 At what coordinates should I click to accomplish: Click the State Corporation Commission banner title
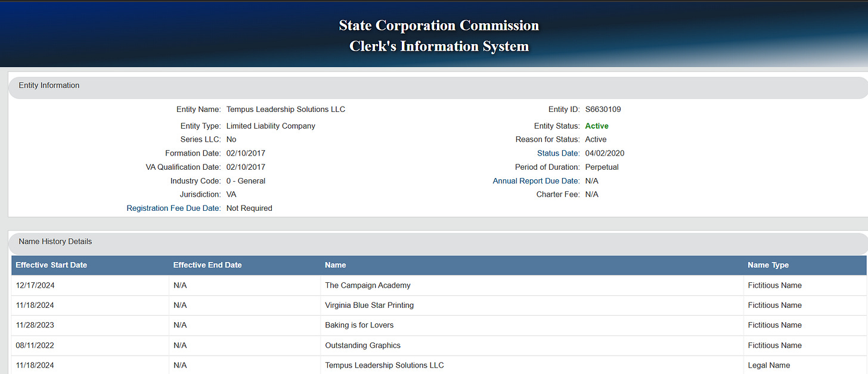[439, 26]
